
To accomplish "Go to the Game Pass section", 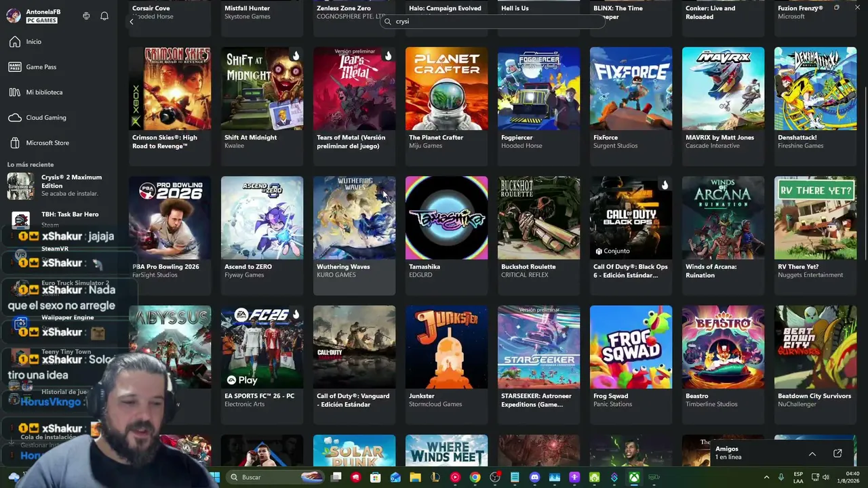I will 41,67.
